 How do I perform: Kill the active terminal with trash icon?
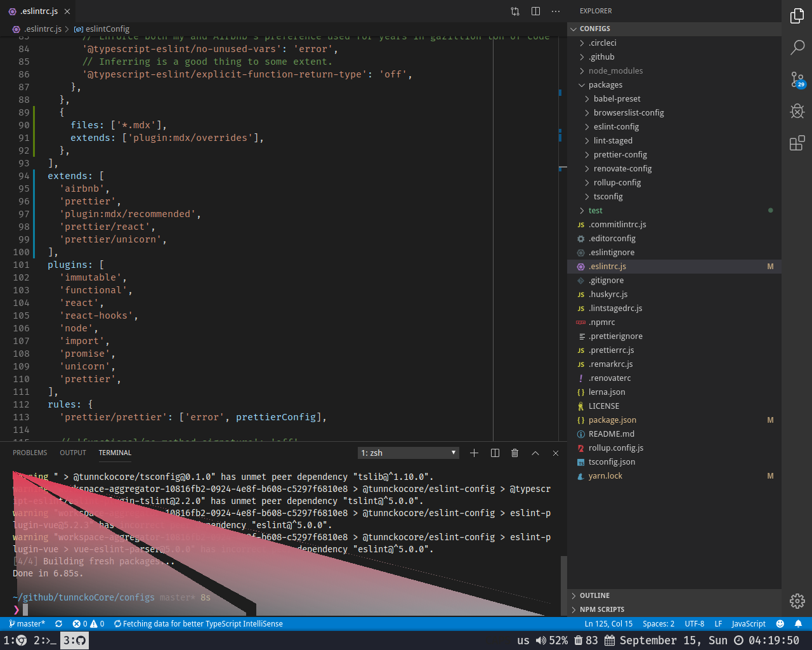[x=514, y=453]
